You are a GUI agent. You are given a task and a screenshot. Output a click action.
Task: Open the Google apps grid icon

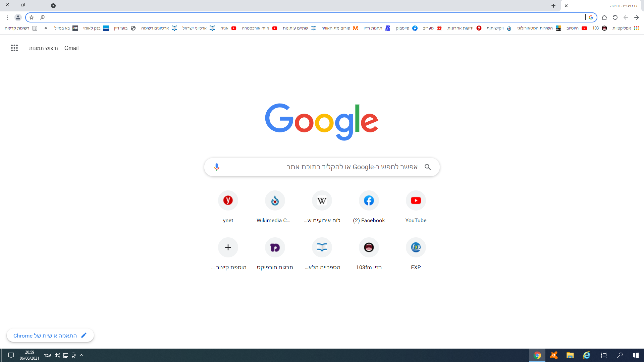(x=14, y=48)
